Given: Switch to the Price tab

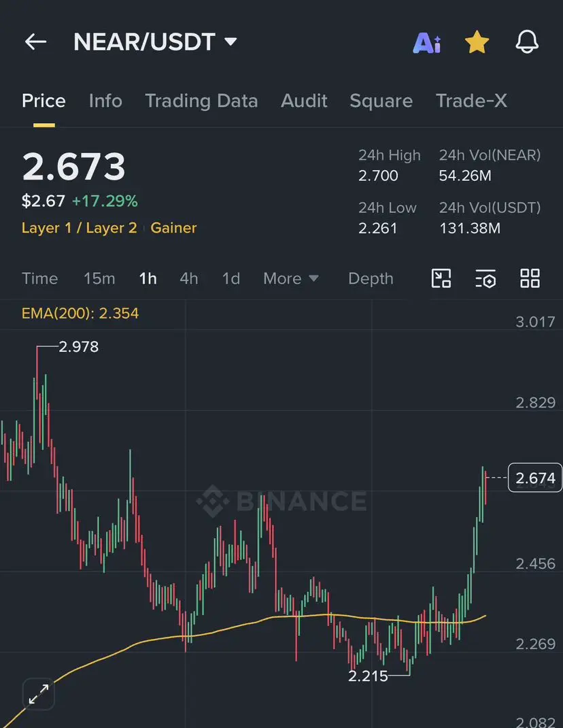Looking at the screenshot, I should click(44, 101).
